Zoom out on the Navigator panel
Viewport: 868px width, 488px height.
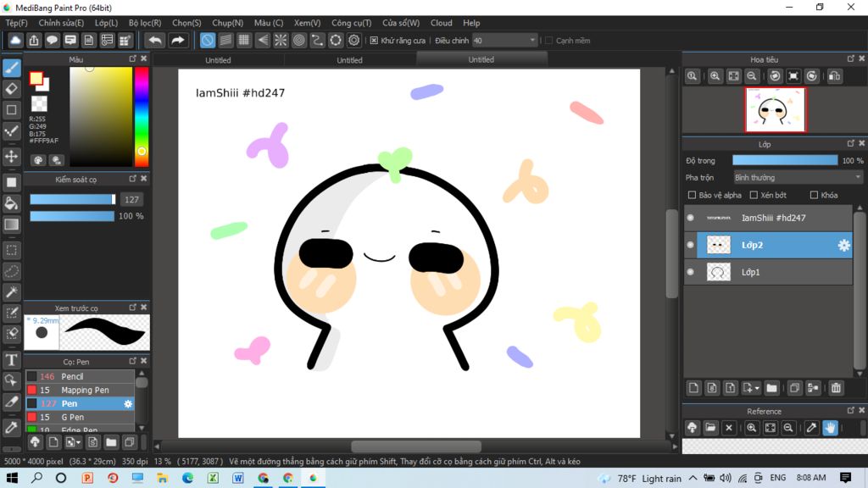point(752,76)
